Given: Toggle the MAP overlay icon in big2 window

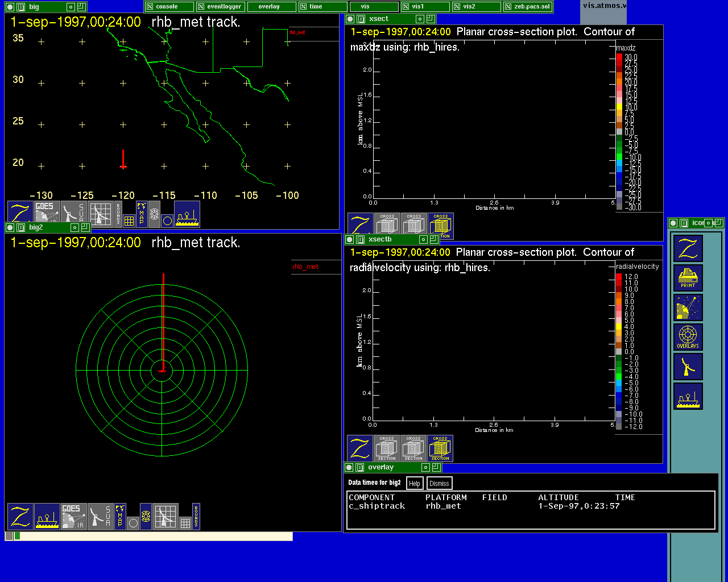Looking at the screenshot, I should pos(120,516).
